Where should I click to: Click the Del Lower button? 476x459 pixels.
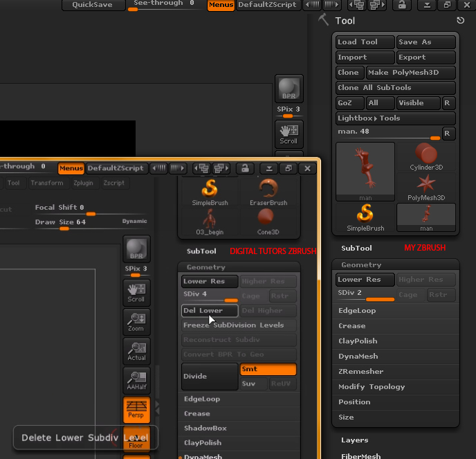tap(210, 311)
